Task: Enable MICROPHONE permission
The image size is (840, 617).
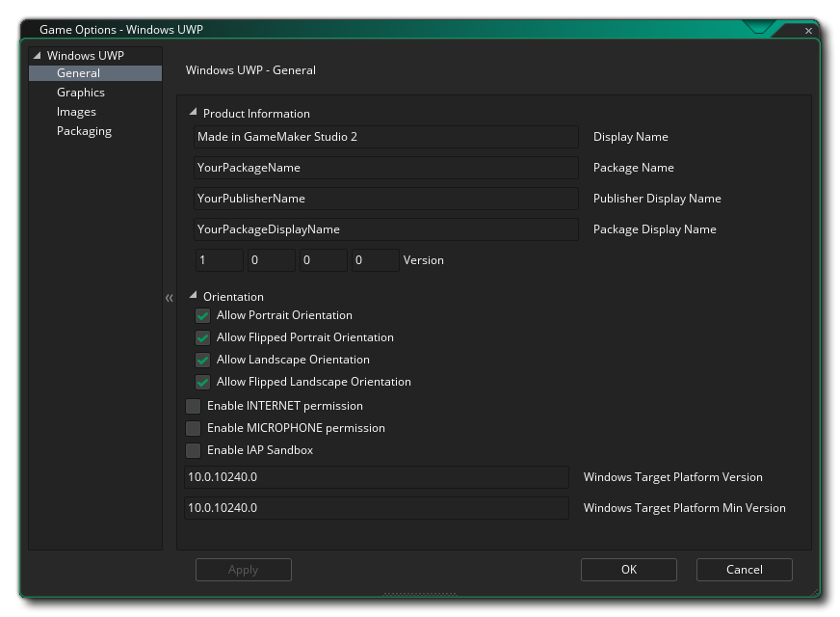Action: click(193, 428)
